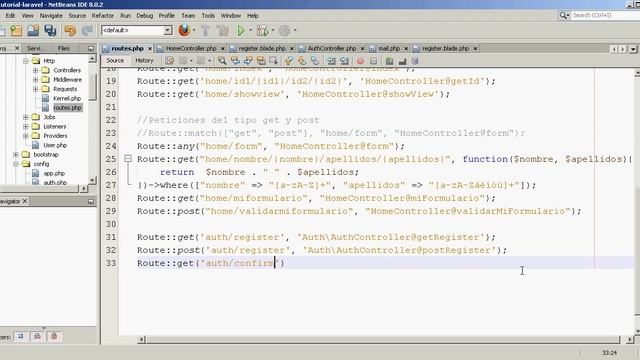Viewport: 640px width, 360px height.
Task: Close the routes.php tab
Action: coord(150,49)
